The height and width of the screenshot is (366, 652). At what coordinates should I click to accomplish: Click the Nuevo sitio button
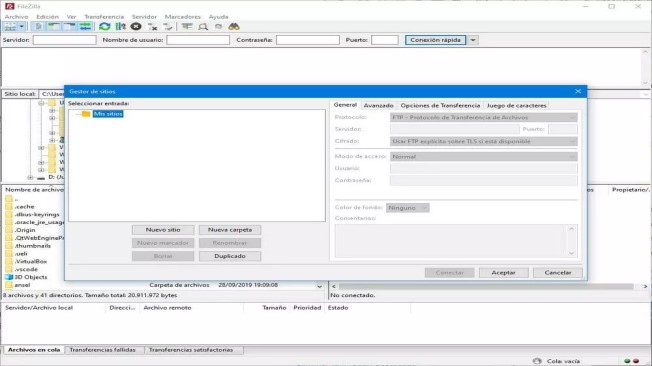(163, 230)
